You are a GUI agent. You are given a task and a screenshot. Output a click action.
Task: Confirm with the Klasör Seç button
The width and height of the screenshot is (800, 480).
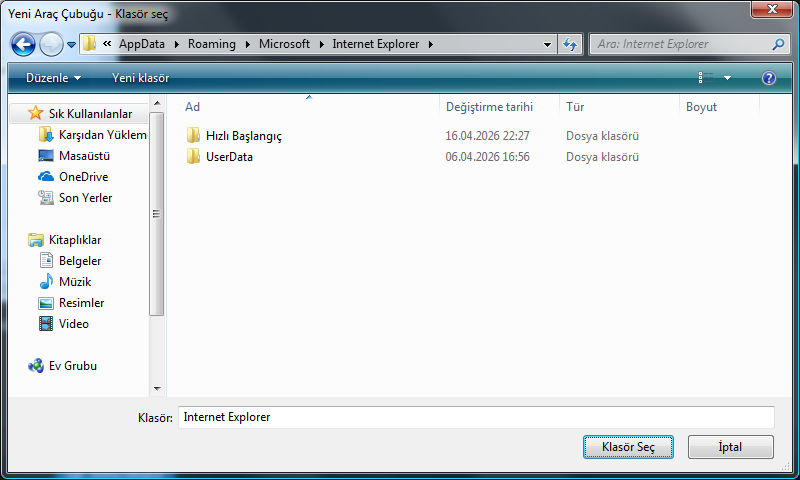tap(628, 447)
